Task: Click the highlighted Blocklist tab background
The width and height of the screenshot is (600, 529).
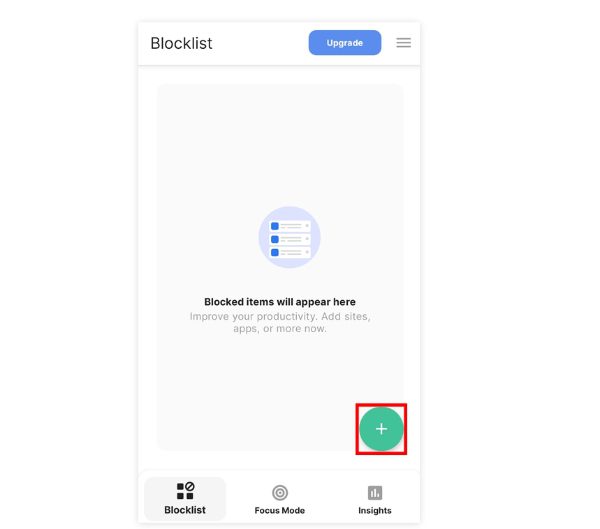Action: pos(185,498)
